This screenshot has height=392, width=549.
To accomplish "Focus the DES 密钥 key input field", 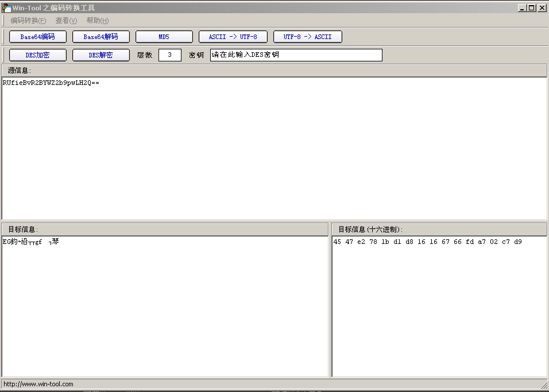I will pyautogui.click(x=296, y=55).
